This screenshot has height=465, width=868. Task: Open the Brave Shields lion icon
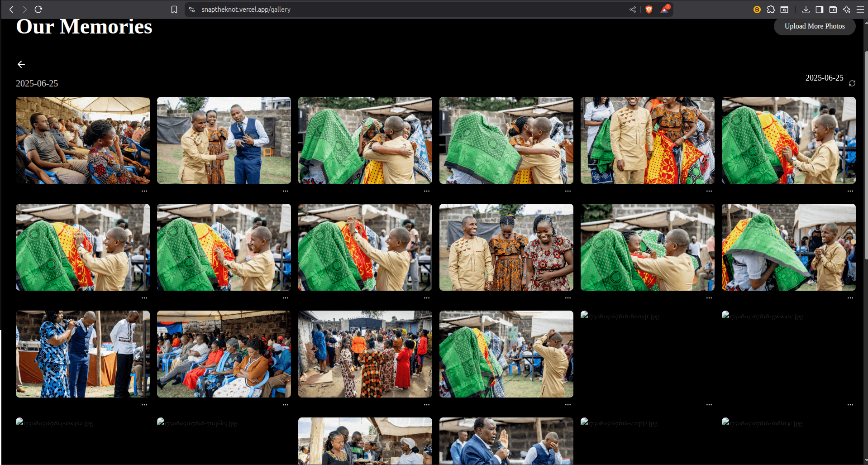649,10
